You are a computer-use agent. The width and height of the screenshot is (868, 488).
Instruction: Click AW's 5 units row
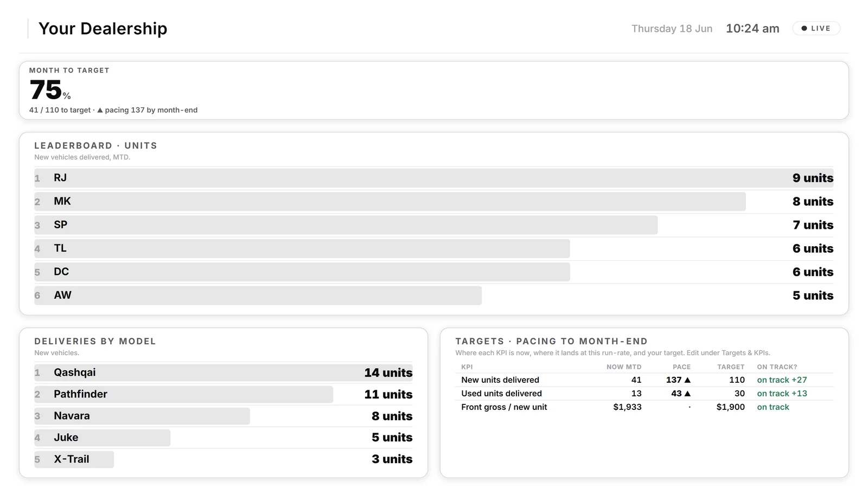pos(434,296)
